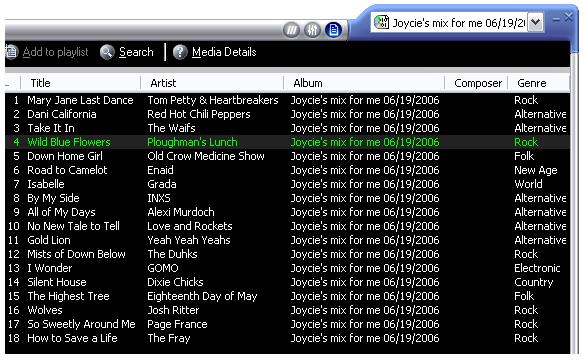Select track Mists of Down Below

[x=76, y=254]
